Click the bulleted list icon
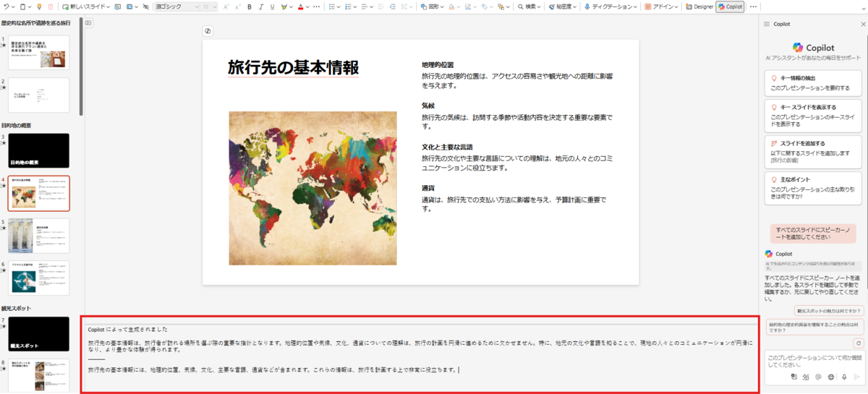868x394 pixels. [x=331, y=7]
